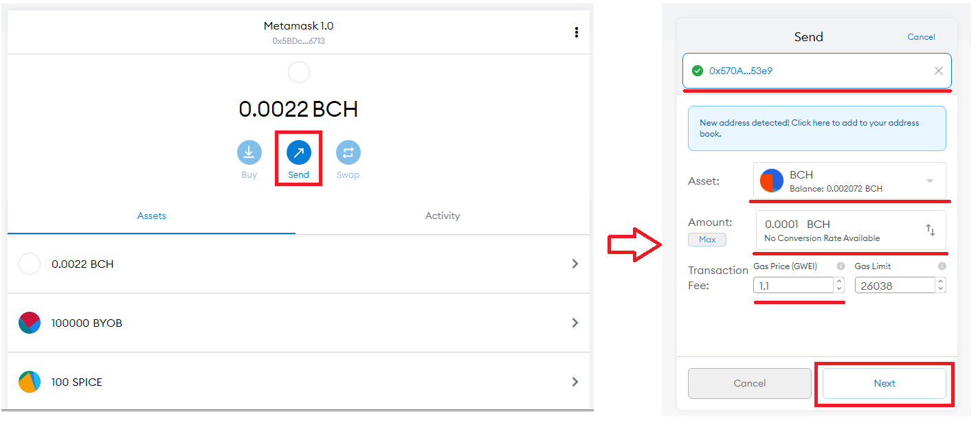The image size is (980, 447).
Task: Click the 0.0022 BCH main balance
Action: pyautogui.click(x=298, y=109)
